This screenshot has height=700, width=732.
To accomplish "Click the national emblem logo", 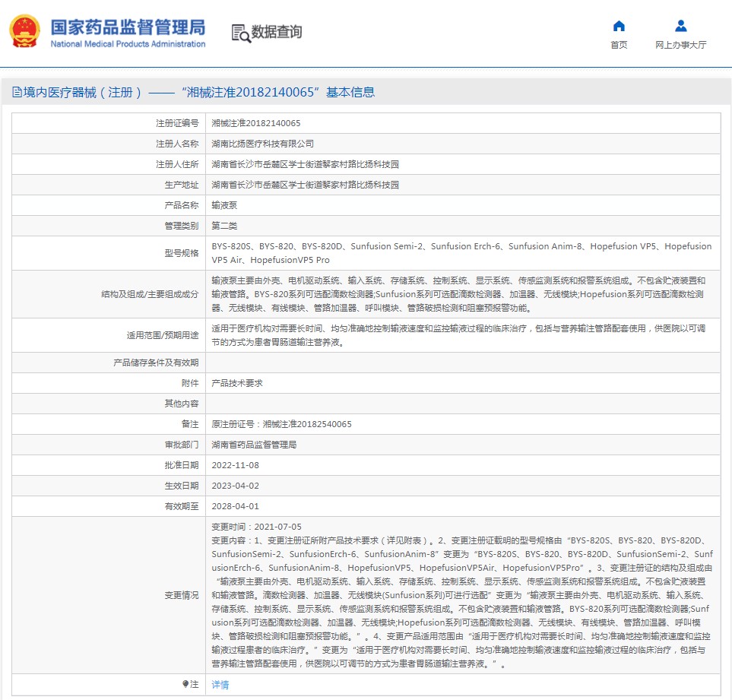I will coord(25,33).
